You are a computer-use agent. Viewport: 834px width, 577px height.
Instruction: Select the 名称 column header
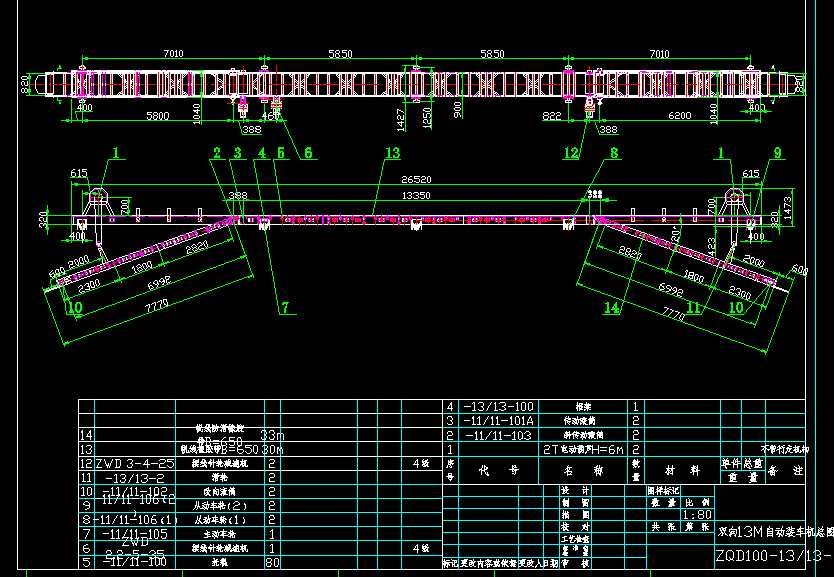[583, 471]
